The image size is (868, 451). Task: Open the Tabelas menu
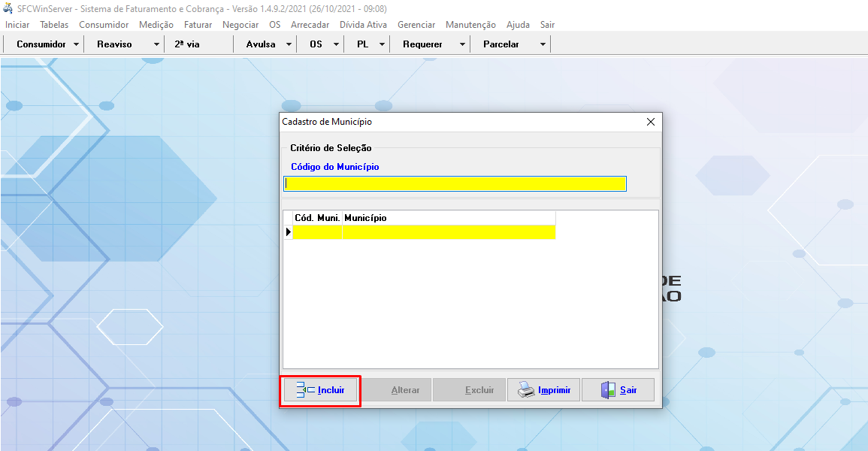click(54, 25)
